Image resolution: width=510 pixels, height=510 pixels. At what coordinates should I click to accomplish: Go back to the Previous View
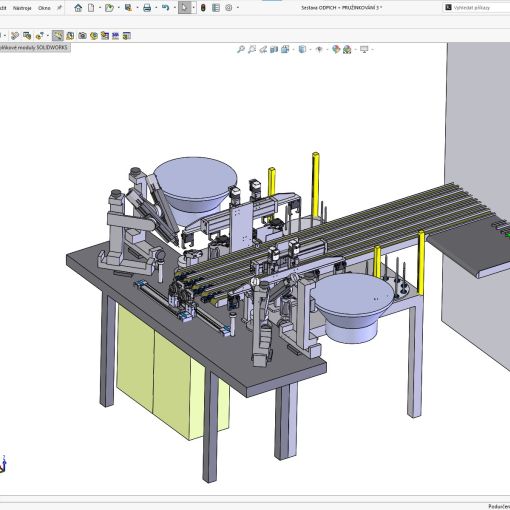(x=263, y=50)
